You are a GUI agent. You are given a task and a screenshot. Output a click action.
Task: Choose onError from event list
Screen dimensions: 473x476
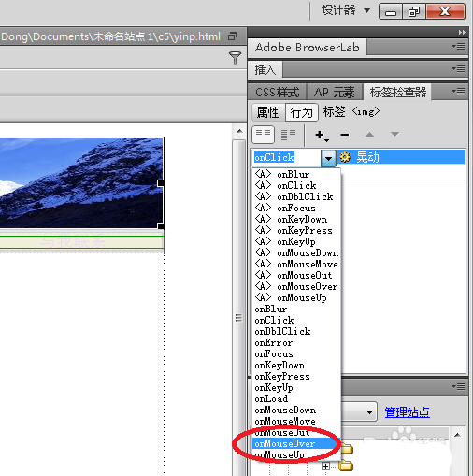296,342
